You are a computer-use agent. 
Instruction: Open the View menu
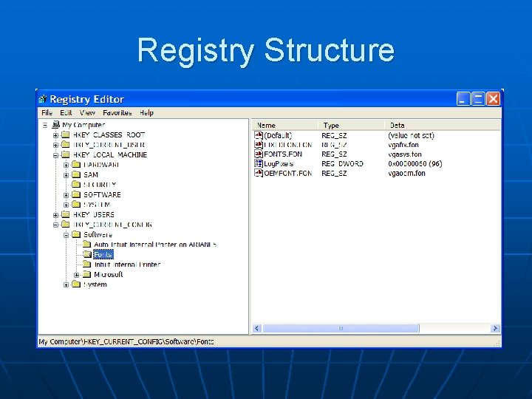[87, 112]
